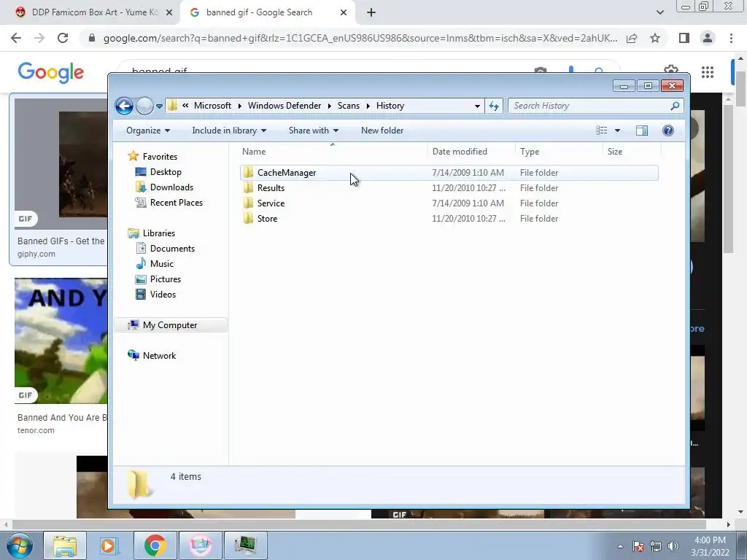Open the Share with menu

314,131
